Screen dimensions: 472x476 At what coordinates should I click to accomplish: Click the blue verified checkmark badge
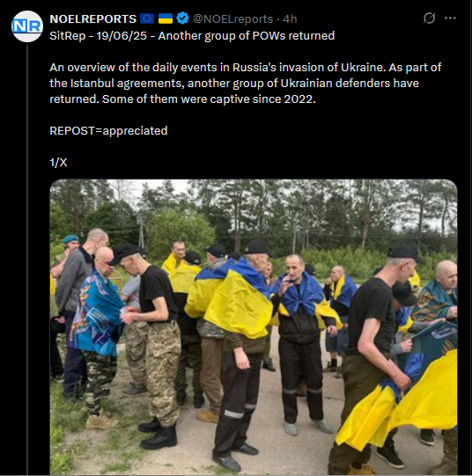pos(182,18)
